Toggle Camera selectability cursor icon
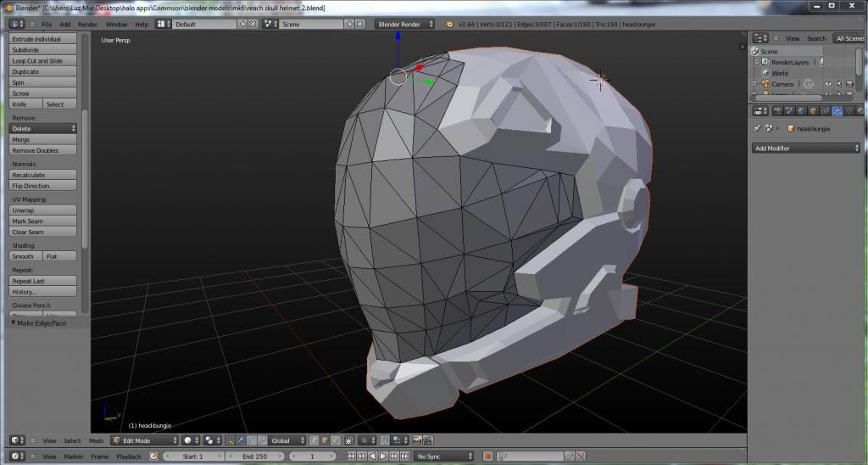 point(839,84)
